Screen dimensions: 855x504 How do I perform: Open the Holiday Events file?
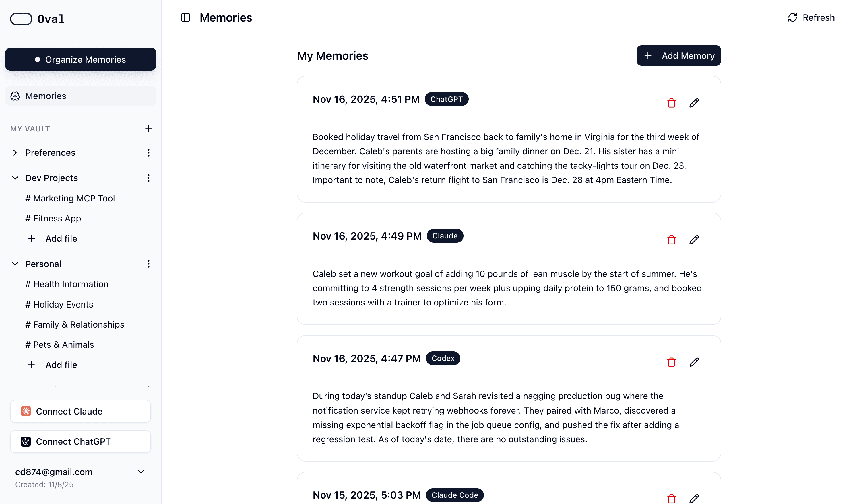(63, 304)
